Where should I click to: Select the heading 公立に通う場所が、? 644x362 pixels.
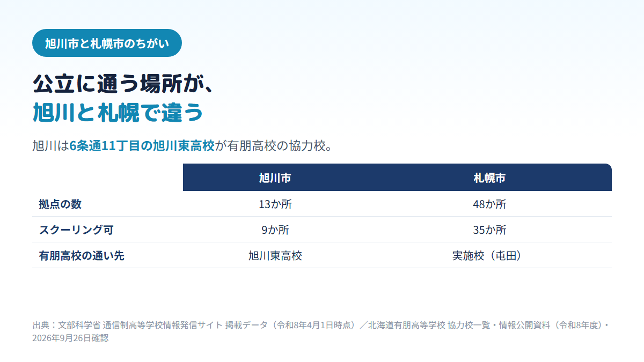click(x=124, y=84)
